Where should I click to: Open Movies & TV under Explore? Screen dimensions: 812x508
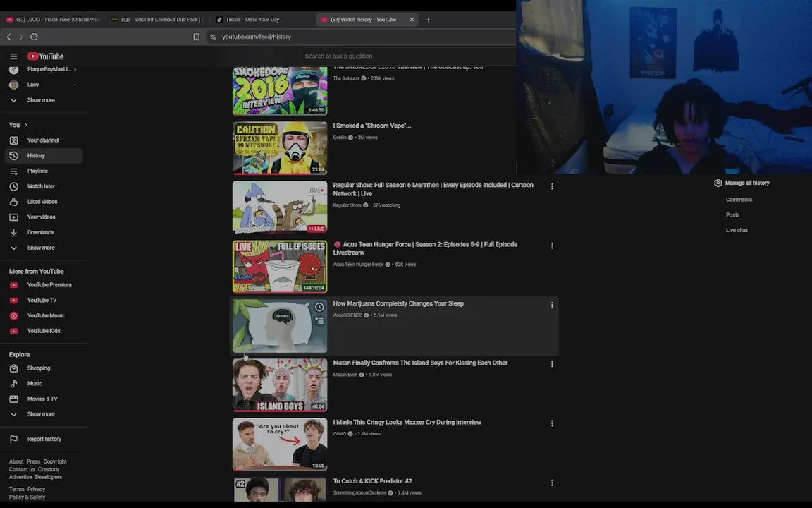[x=44, y=399]
